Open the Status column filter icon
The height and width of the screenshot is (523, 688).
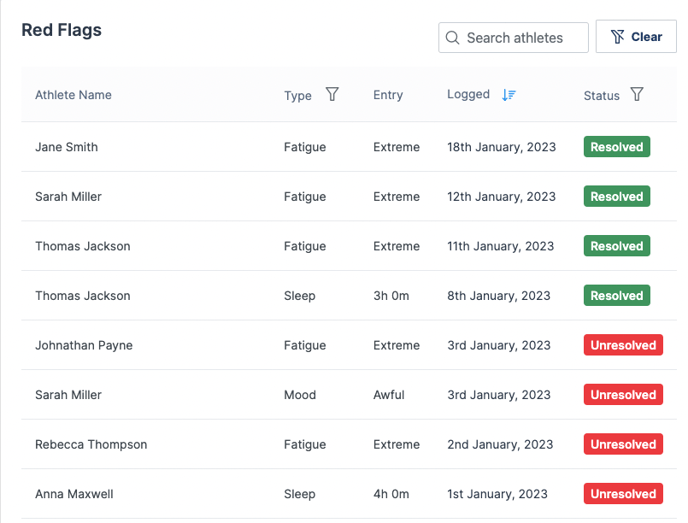click(637, 94)
